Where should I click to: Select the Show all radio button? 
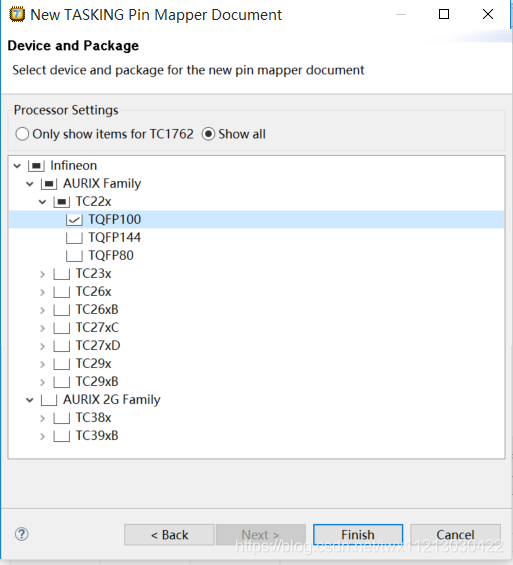pos(208,134)
